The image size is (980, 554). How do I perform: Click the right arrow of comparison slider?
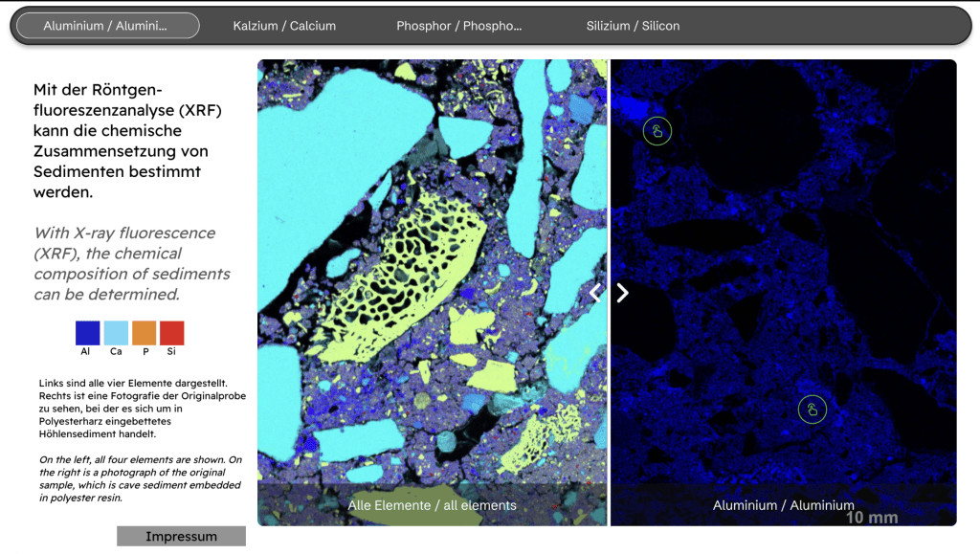click(623, 293)
